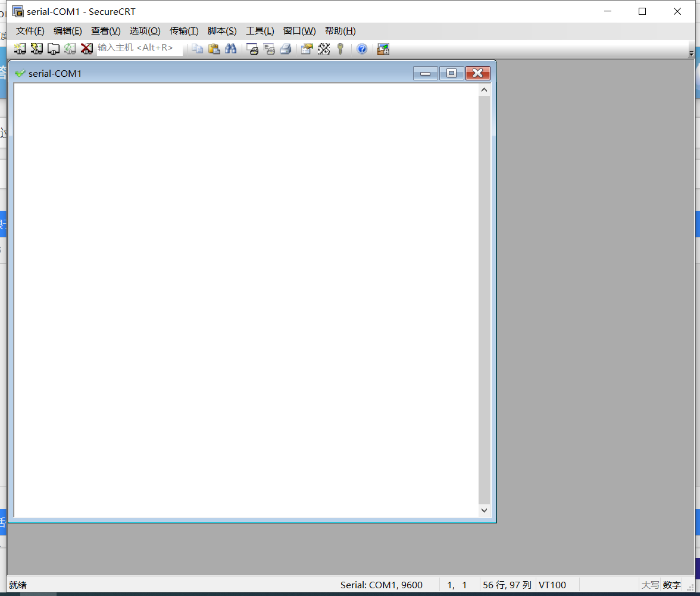Screen dimensions: 700x596
Task: Click the Find binoculars icon
Action: [x=230, y=49]
